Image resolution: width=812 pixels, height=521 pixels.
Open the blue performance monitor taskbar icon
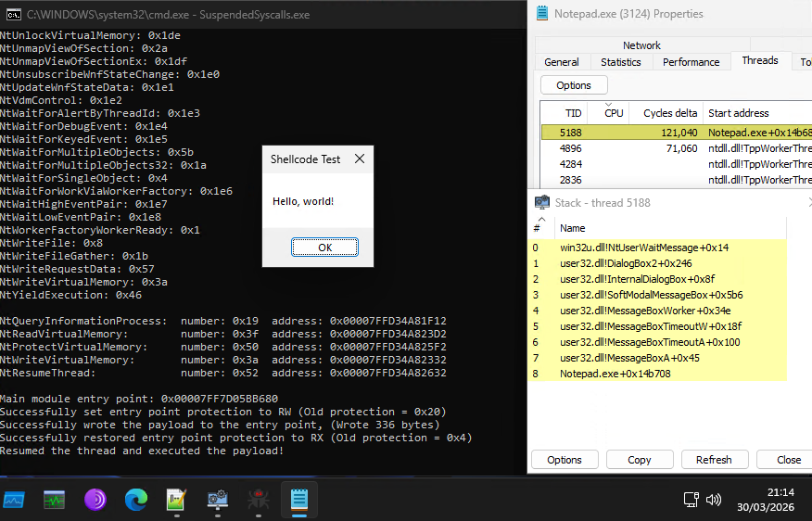(14, 500)
